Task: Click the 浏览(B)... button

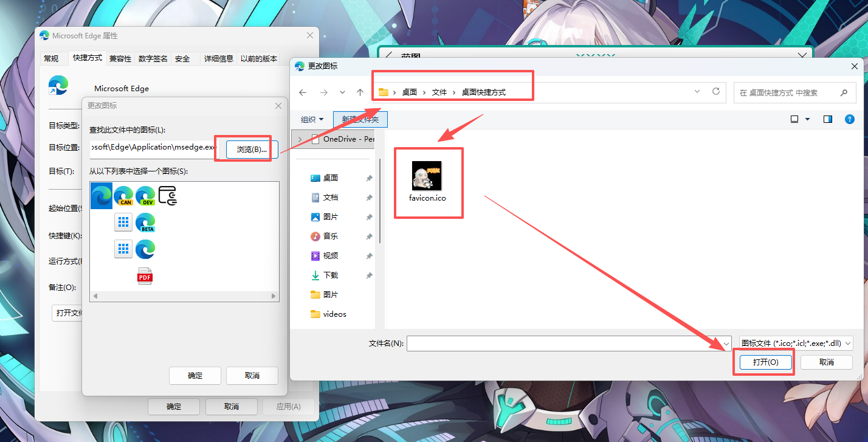Action: [252, 149]
